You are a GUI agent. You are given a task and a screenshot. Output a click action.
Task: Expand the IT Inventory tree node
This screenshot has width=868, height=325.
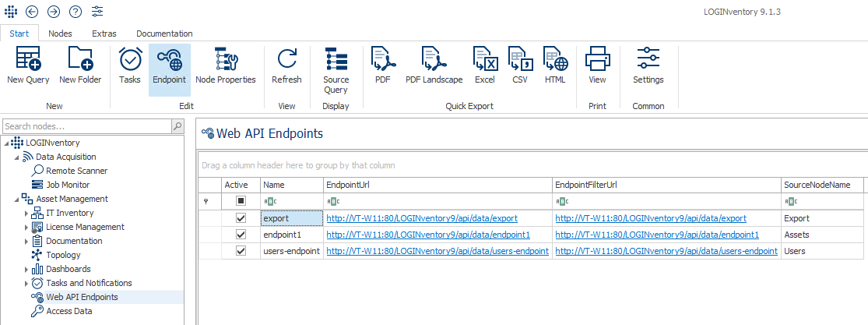click(x=26, y=213)
